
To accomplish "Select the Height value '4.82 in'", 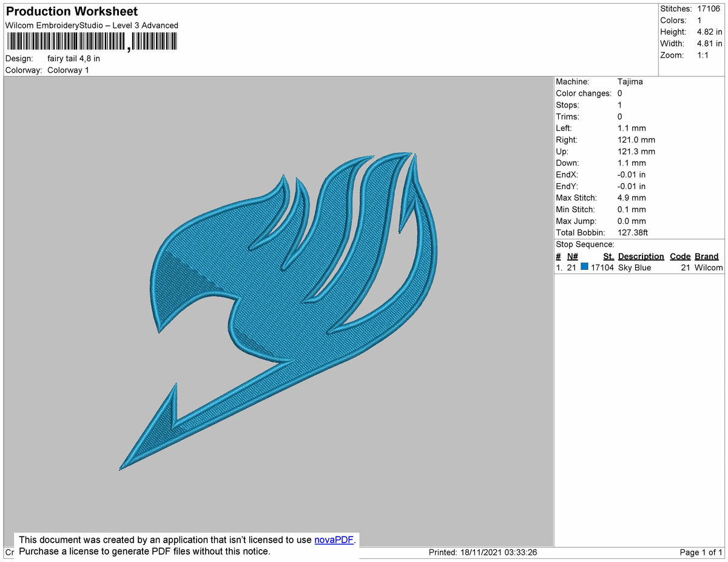I will (x=710, y=32).
